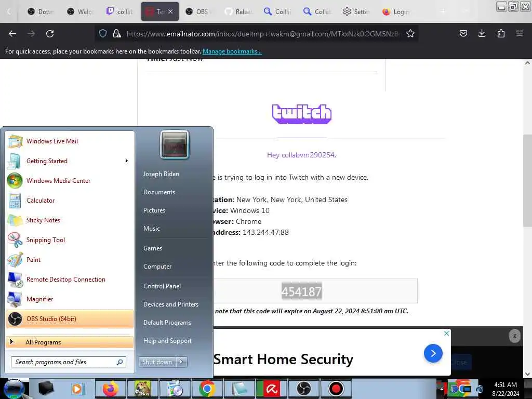Open the Avira red umbrella taskbar icon

tap(271, 389)
